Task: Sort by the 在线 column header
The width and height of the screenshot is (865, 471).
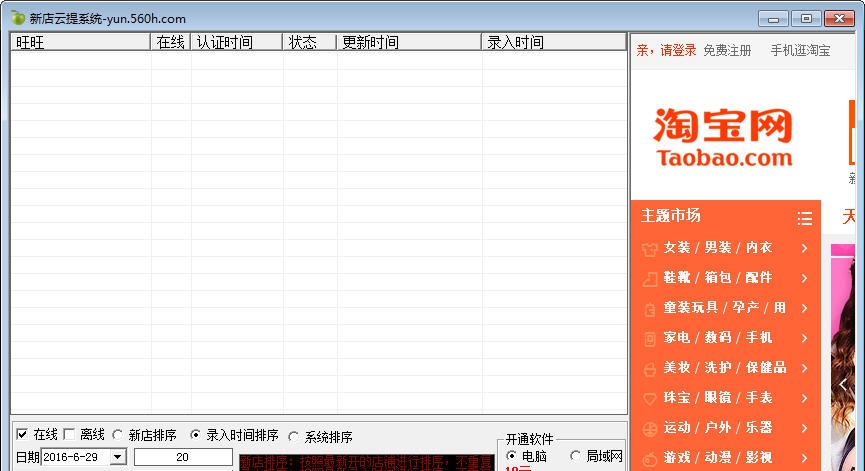Action: pyautogui.click(x=170, y=42)
